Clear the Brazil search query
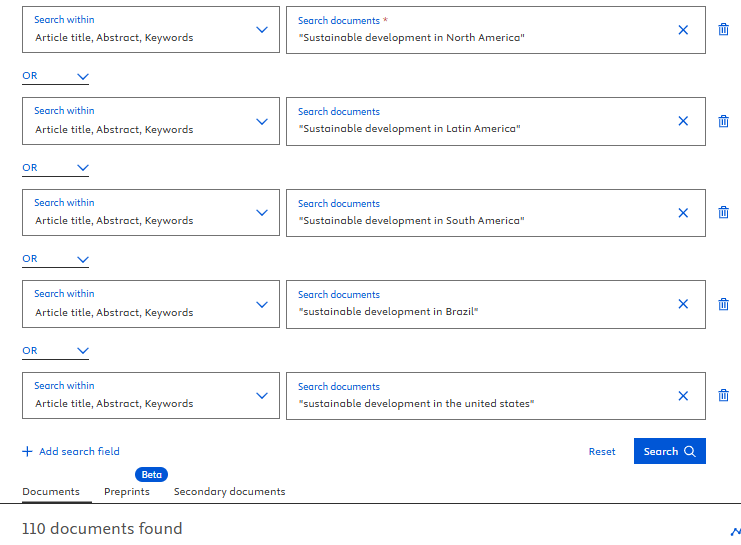The image size is (741, 545). (x=683, y=304)
